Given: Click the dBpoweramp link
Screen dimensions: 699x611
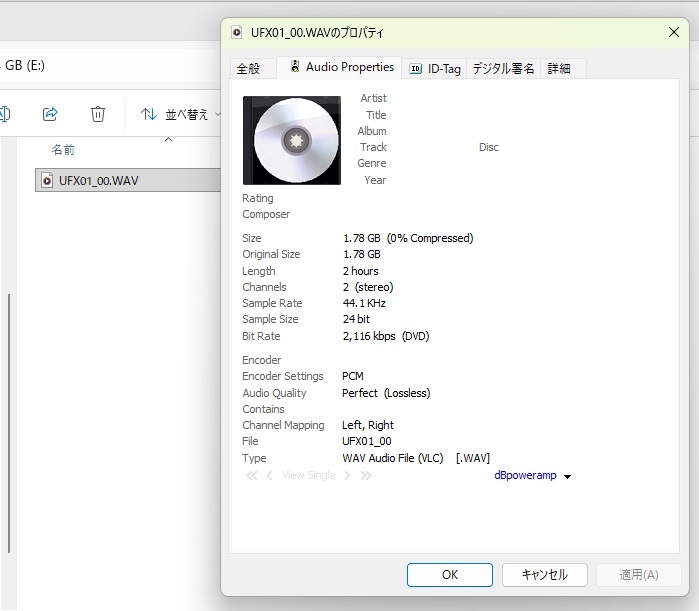Looking at the screenshot, I should 525,476.
